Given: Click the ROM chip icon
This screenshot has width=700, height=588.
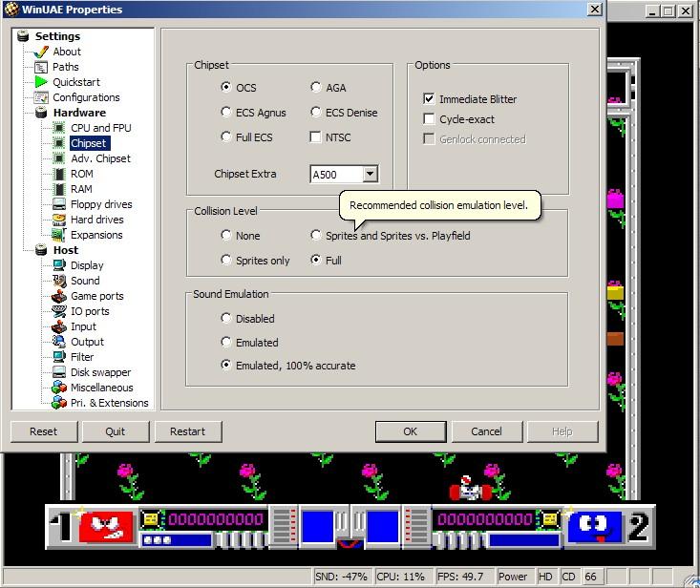Looking at the screenshot, I should pos(59,174).
